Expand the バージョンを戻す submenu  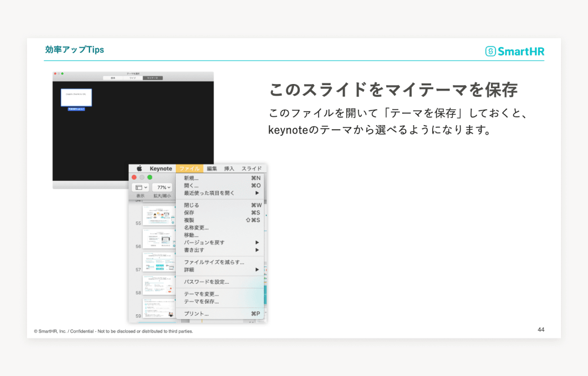256,242
